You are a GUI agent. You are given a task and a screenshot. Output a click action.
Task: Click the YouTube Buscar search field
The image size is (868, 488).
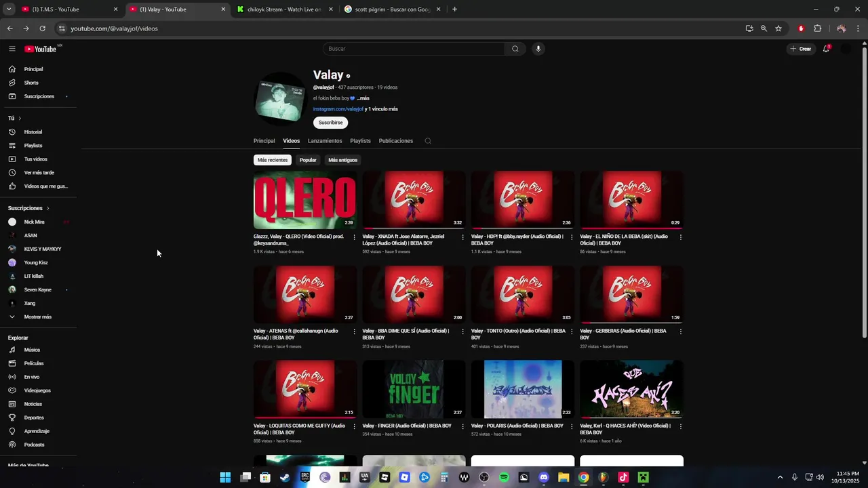pyautogui.click(x=414, y=49)
